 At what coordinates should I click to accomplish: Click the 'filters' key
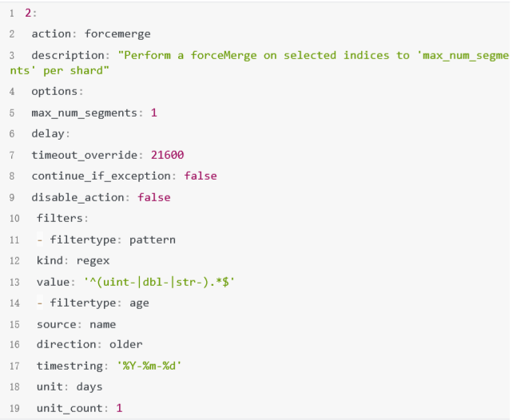pyautogui.click(x=60, y=218)
